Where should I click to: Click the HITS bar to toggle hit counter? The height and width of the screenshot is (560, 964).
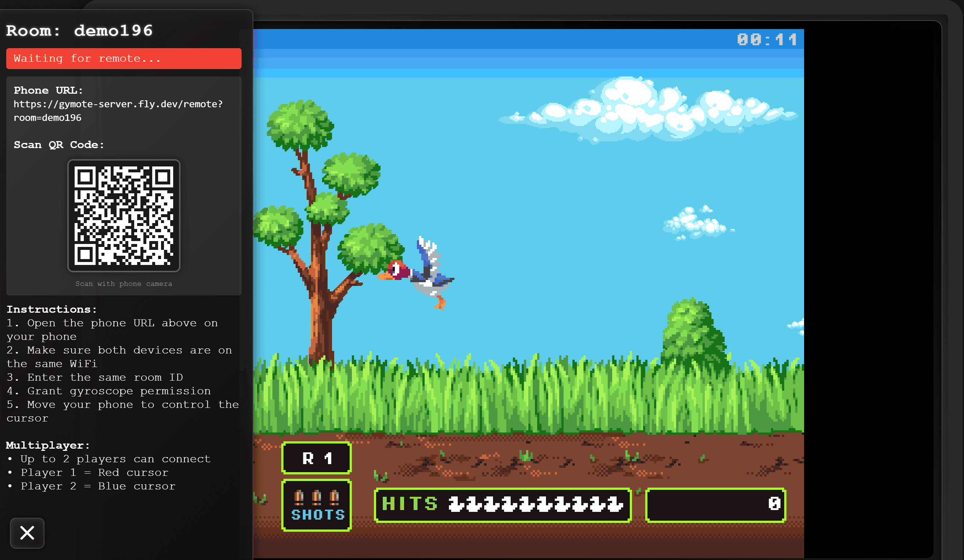pos(503,505)
